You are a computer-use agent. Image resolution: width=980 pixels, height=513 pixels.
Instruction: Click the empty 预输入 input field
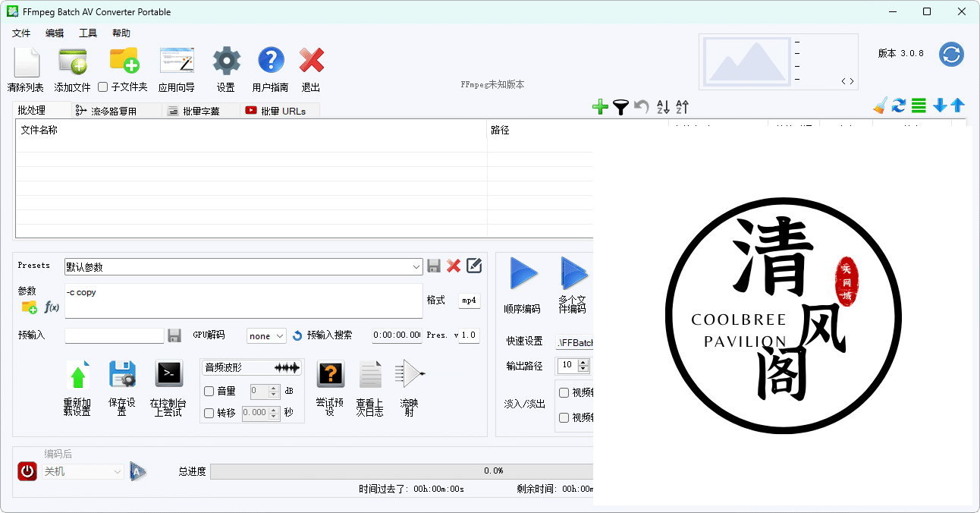tap(115, 335)
